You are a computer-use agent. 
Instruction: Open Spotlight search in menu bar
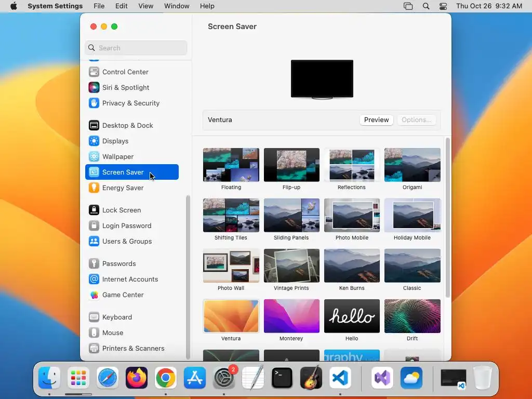tap(426, 6)
